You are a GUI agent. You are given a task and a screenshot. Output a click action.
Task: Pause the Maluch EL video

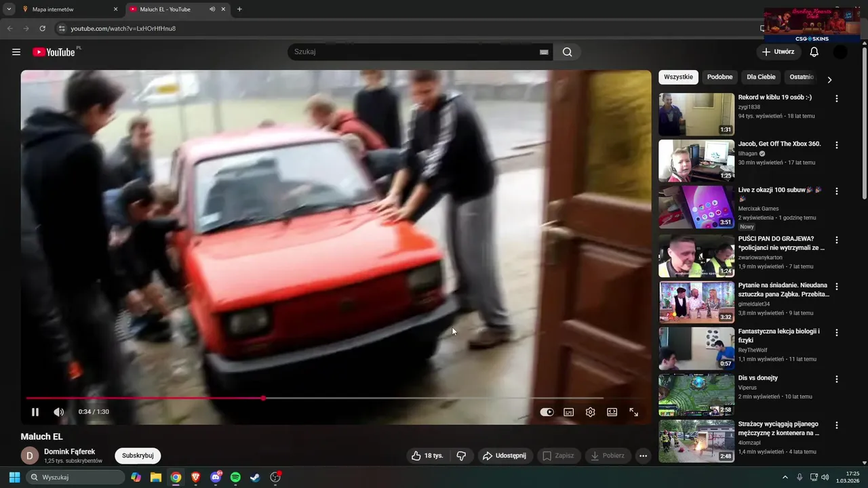click(35, 411)
